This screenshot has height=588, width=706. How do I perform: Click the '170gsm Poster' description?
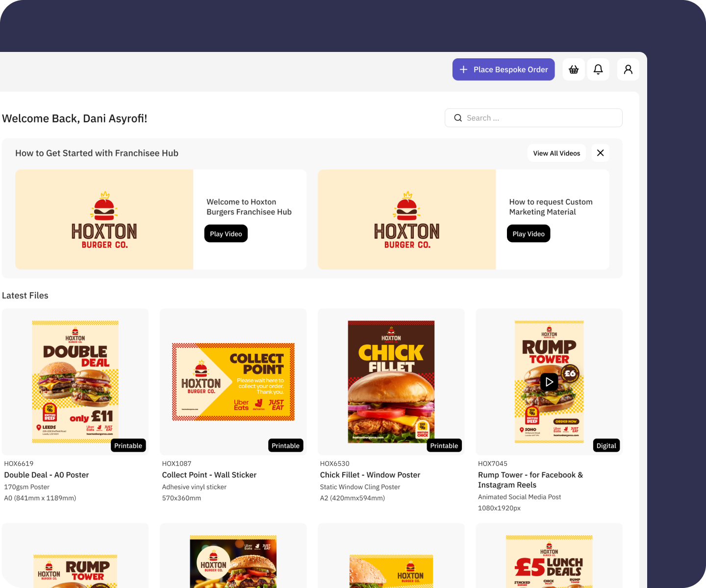click(x=27, y=487)
